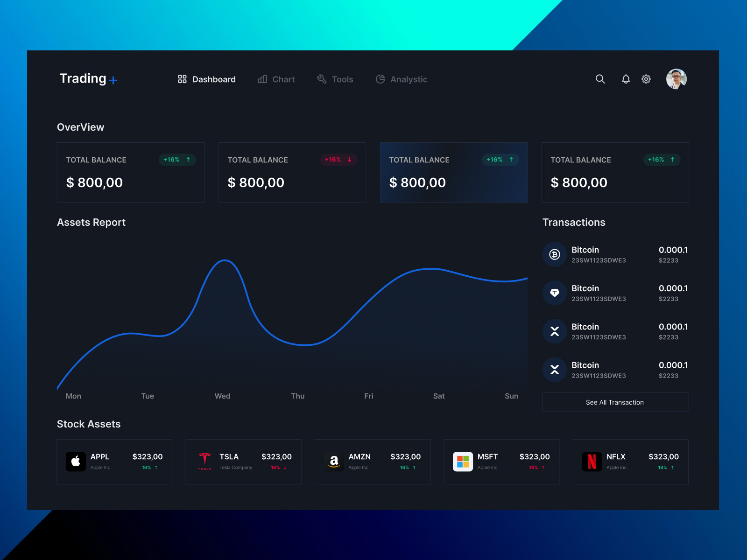This screenshot has width=747, height=560.
Task: Click the Netflix logo on NFLX card
Action: [592, 462]
